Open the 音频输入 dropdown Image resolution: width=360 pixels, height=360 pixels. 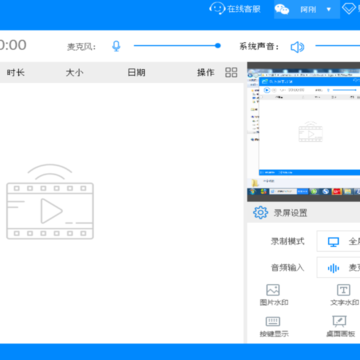point(338,267)
